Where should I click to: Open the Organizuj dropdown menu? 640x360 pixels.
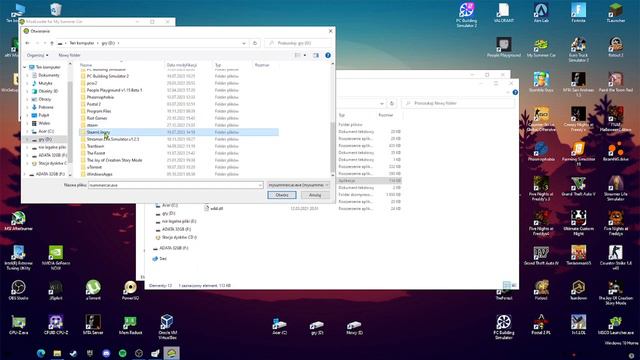(37, 55)
